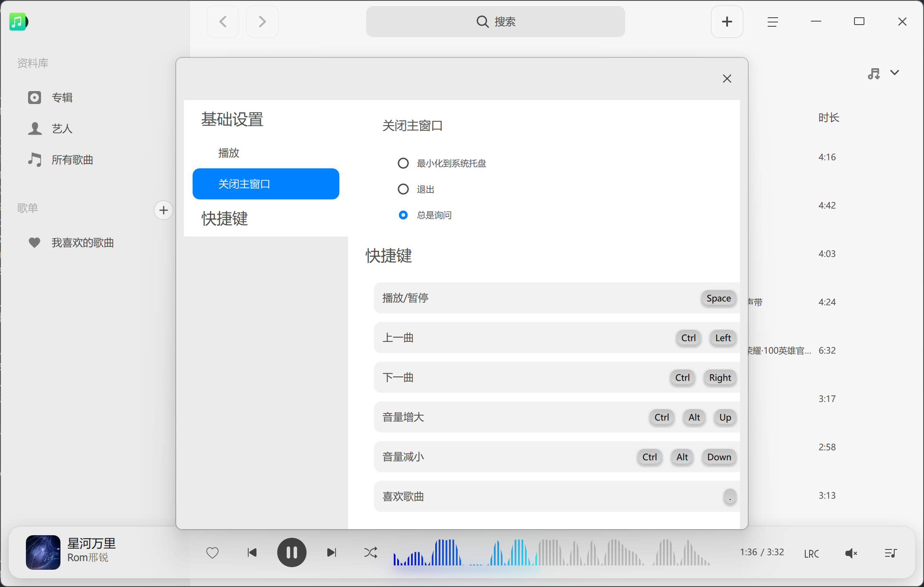
Task: Close the settings dialog
Action: pos(727,79)
